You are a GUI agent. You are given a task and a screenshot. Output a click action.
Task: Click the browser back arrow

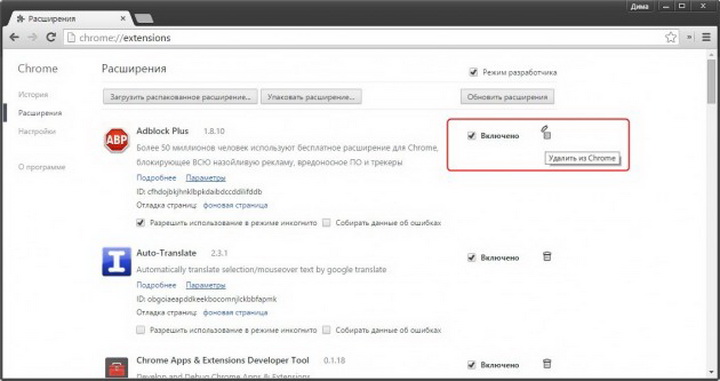click(x=14, y=38)
